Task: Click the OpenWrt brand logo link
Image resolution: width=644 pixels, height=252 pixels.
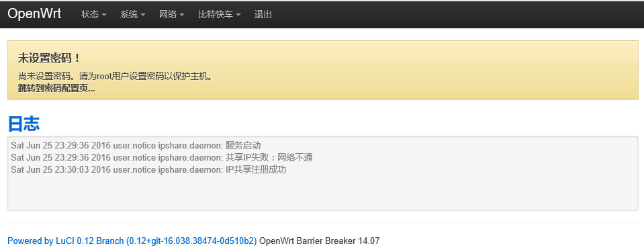Action: pyautogui.click(x=34, y=13)
